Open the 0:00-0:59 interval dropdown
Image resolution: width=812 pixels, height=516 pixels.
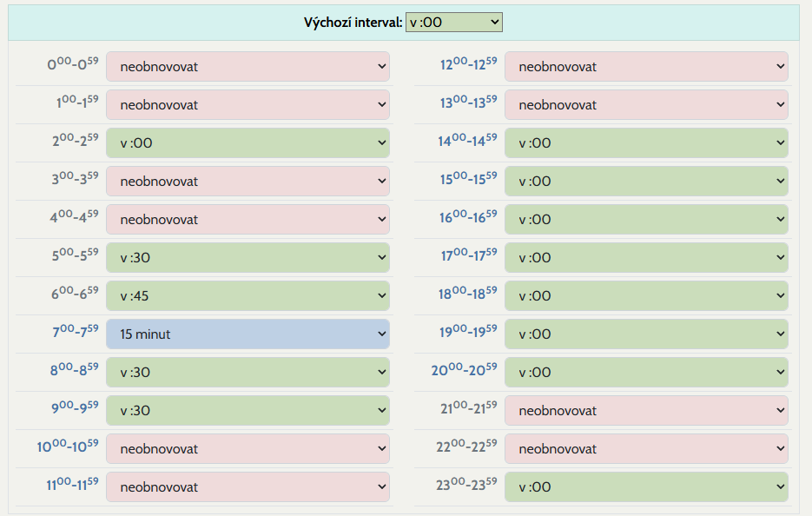click(x=248, y=66)
